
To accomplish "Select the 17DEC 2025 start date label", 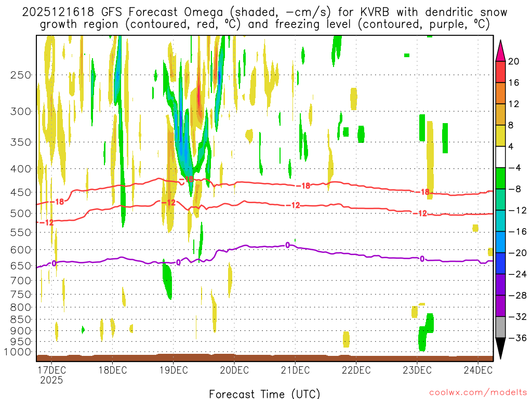I will click(51, 375).
